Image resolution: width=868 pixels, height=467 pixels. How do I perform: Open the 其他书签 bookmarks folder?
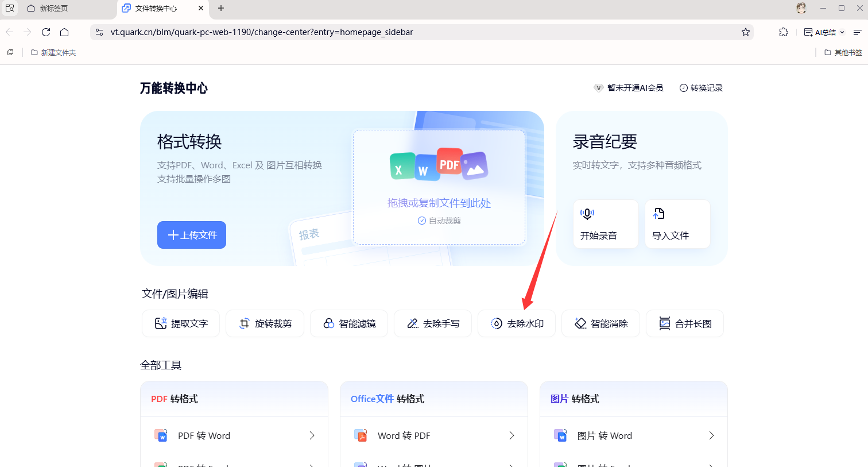click(843, 52)
